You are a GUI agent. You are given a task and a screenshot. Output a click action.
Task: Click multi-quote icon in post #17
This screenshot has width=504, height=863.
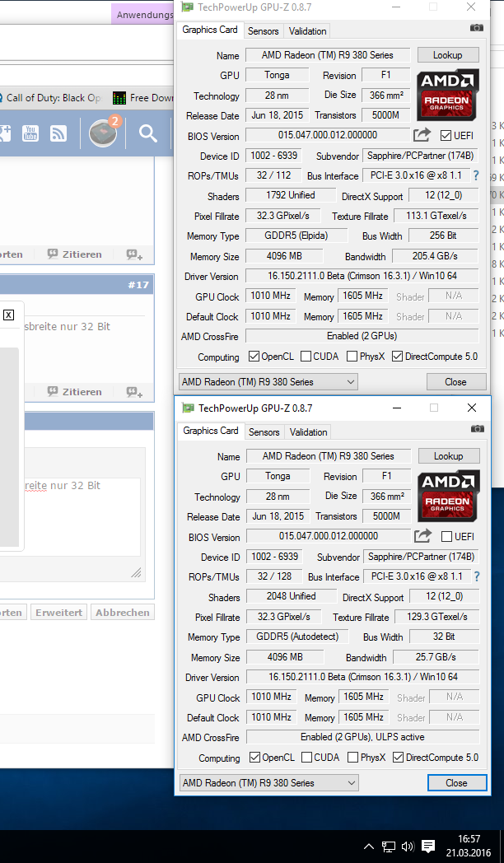click(x=134, y=392)
